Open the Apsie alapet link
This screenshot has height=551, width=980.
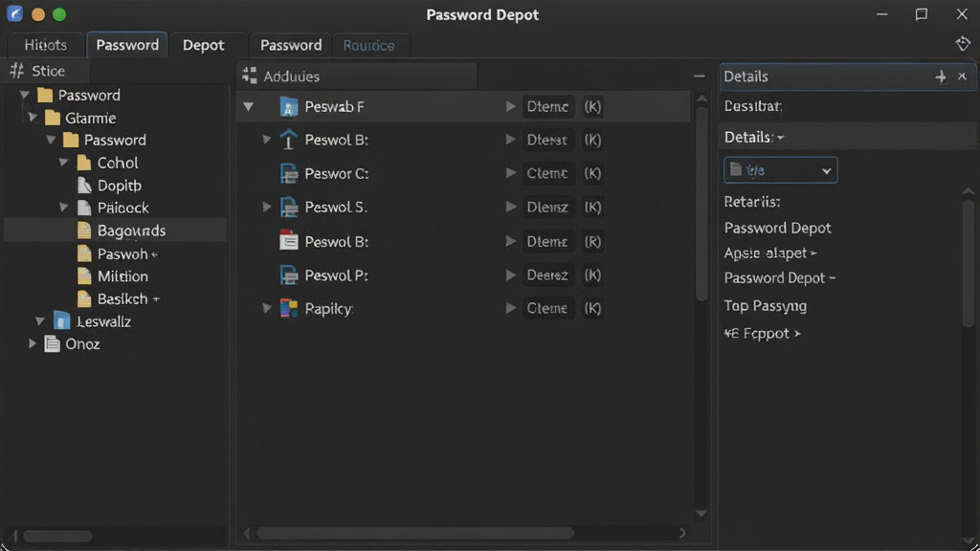(770, 253)
